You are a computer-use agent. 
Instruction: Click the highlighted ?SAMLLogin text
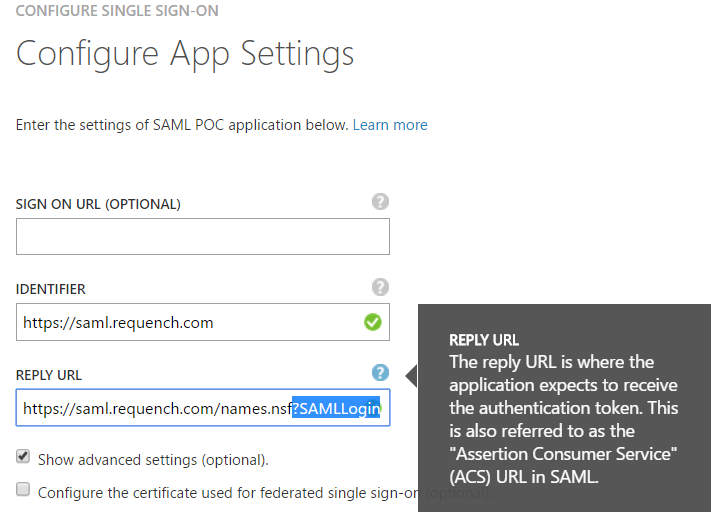click(x=336, y=408)
